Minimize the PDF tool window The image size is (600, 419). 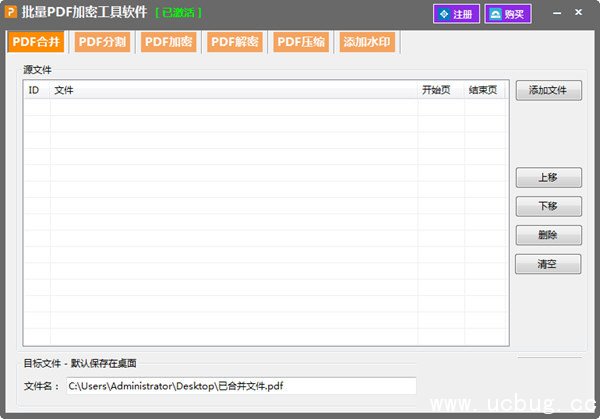(x=554, y=13)
